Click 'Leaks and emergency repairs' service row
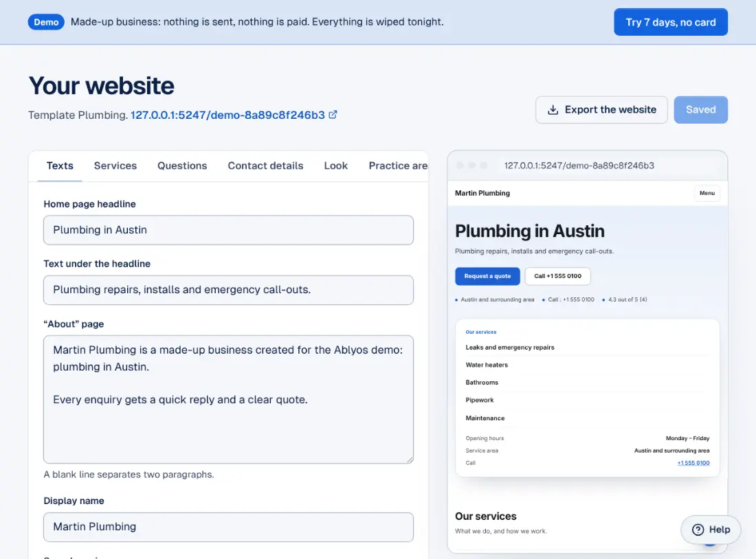The image size is (756, 559). [x=587, y=347]
